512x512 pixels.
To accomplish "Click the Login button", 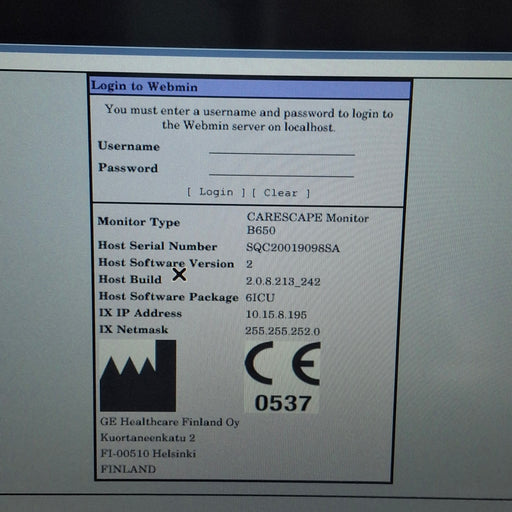I will (x=216, y=192).
